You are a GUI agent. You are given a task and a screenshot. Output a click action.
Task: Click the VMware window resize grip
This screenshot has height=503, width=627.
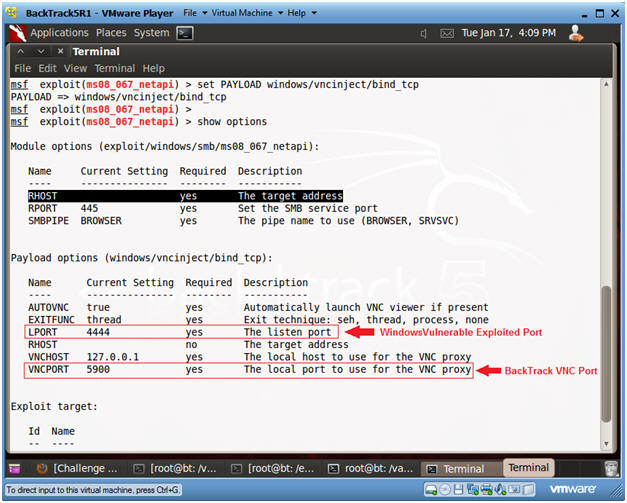(x=615, y=493)
